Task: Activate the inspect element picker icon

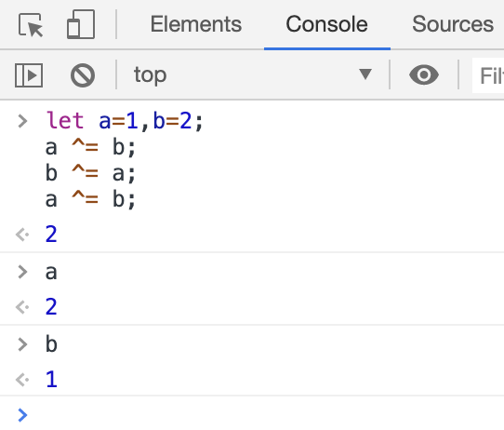Action: 31,25
